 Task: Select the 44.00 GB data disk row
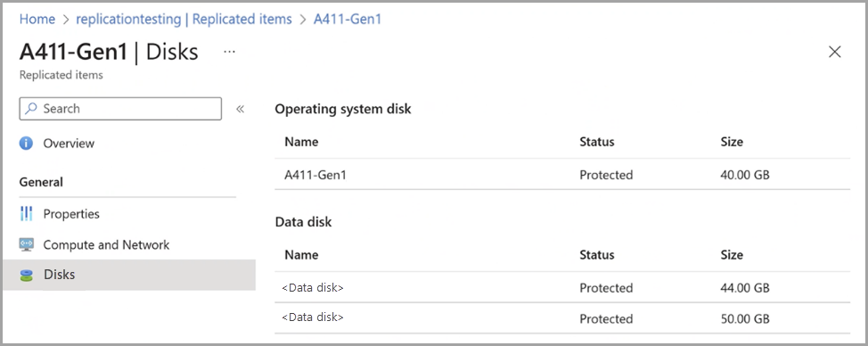561,287
